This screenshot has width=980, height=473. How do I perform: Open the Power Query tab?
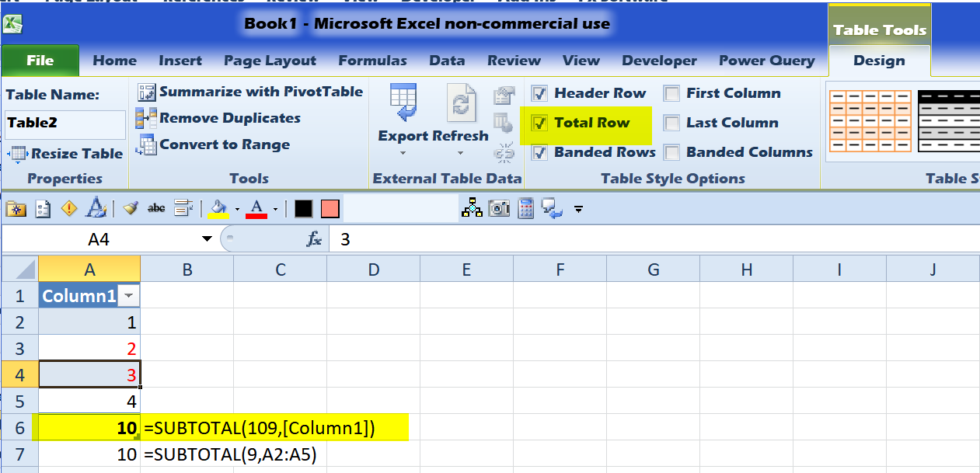(x=766, y=61)
